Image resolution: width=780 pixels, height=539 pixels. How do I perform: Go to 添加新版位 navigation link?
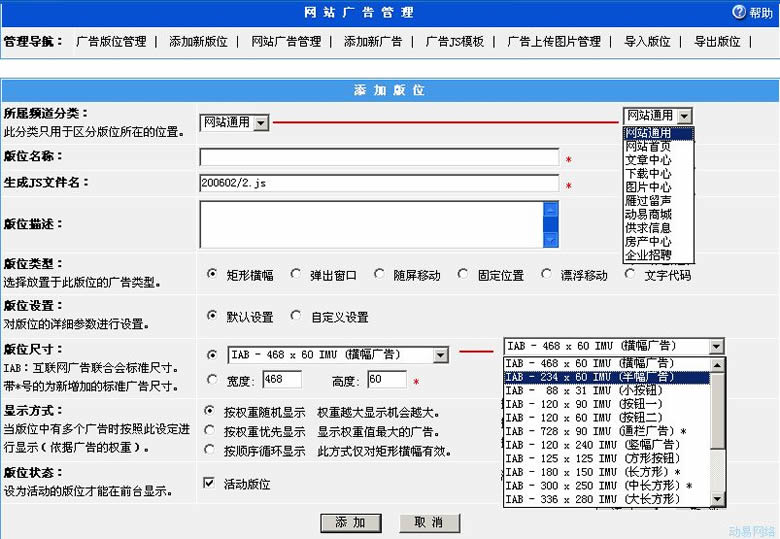coord(198,41)
